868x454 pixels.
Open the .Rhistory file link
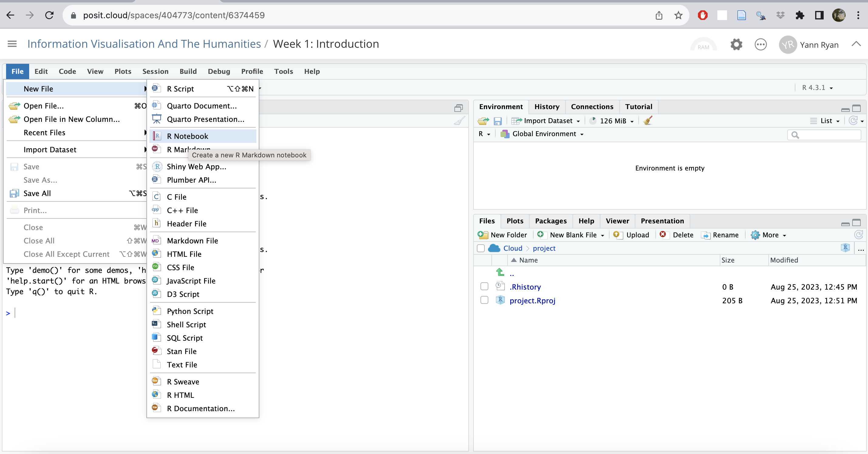525,287
